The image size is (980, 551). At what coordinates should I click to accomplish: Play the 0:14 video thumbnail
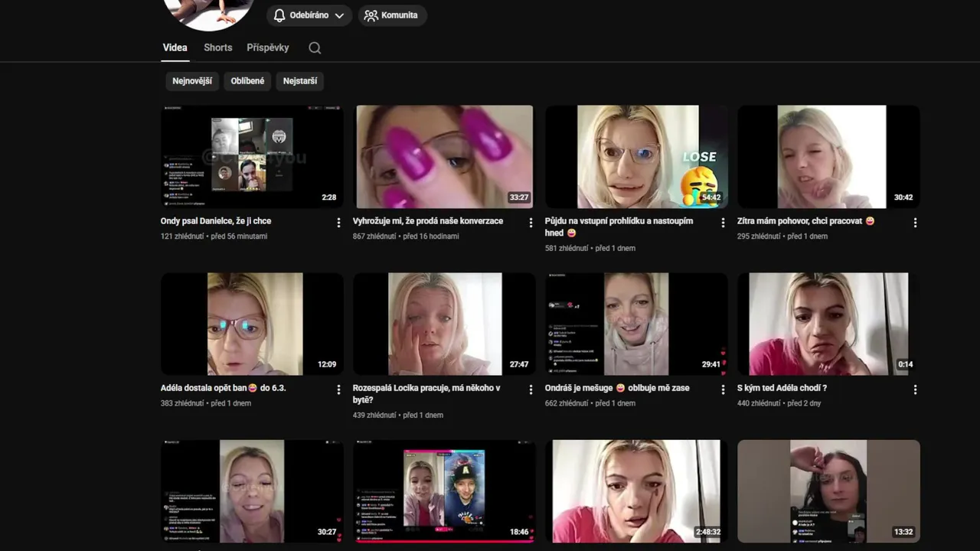(828, 324)
